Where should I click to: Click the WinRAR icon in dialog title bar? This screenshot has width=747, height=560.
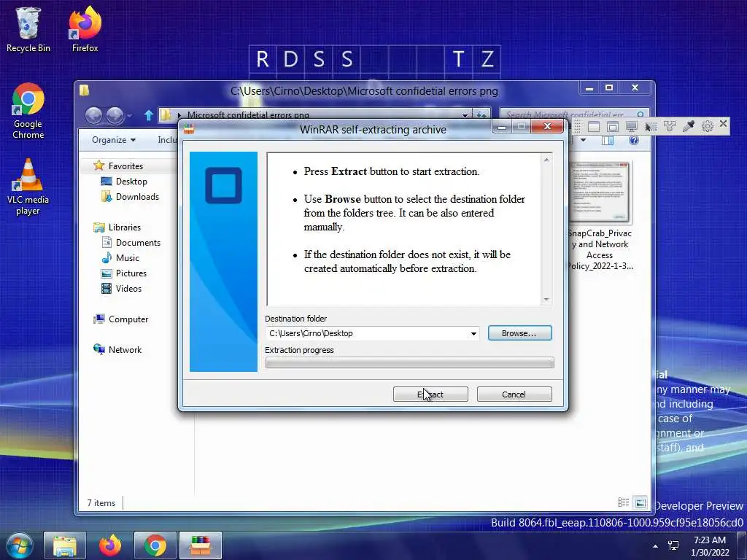point(189,129)
